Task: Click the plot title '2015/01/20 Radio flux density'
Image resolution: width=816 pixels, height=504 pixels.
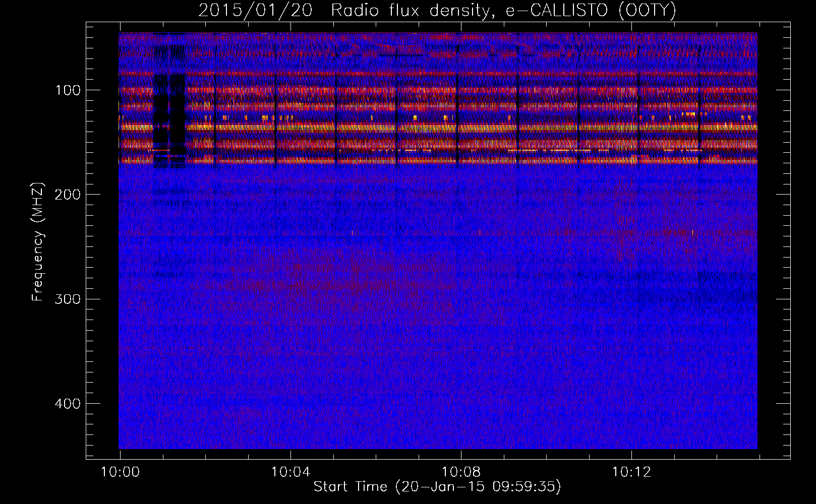Action: [x=346, y=11]
